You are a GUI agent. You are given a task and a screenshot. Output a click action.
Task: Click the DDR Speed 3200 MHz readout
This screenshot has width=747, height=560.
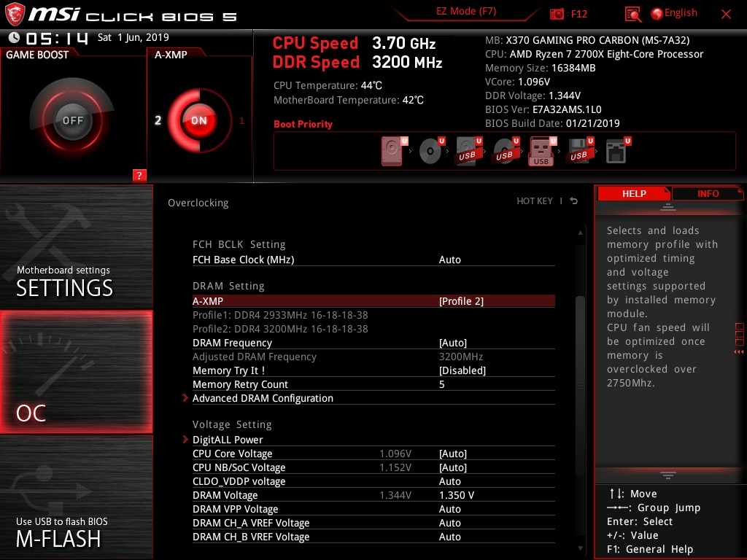[x=357, y=62]
